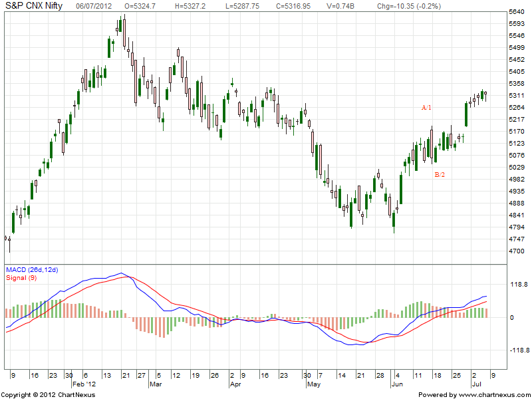The height and width of the screenshot is (399, 532).
Task: Click the 5593 price axis label
Action: (x=517, y=24)
